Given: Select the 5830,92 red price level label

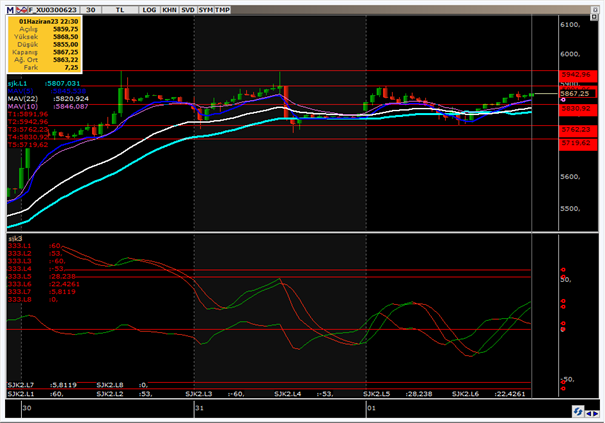Looking at the screenshot, I should pyautogui.click(x=578, y=109).
